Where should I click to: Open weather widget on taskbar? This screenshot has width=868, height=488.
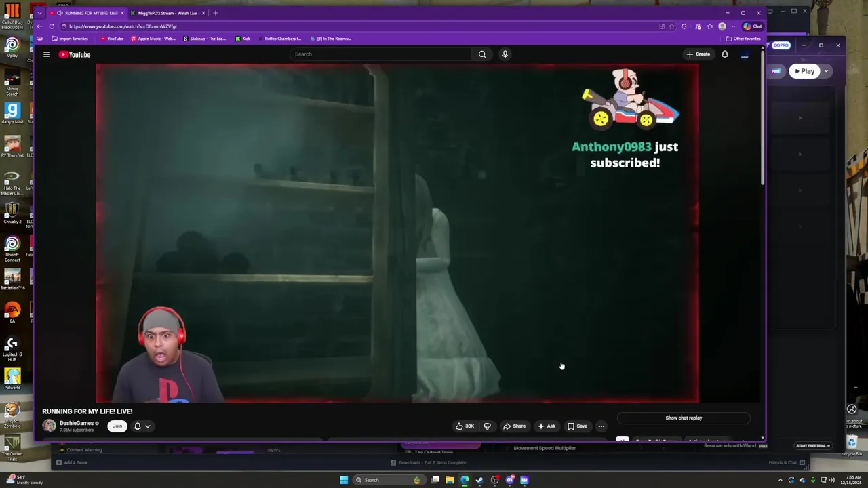pos(24,480)
